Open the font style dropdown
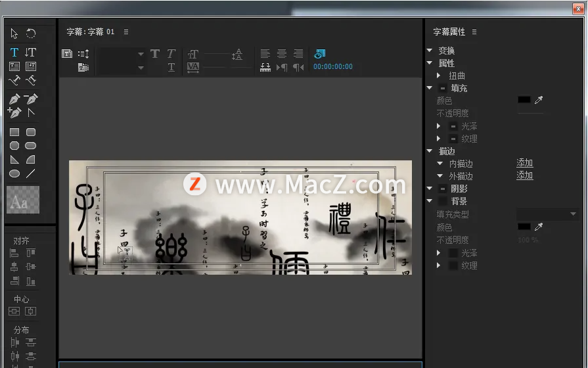The height and width of the screenshot is (368, 588). [x=141, y=68]
